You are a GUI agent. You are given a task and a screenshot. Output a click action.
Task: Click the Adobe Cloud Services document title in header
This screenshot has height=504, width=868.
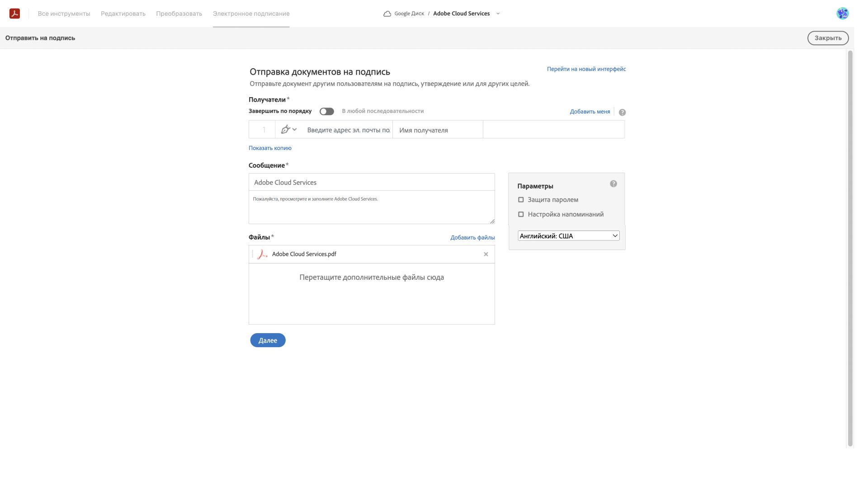(x=461, y=14)
